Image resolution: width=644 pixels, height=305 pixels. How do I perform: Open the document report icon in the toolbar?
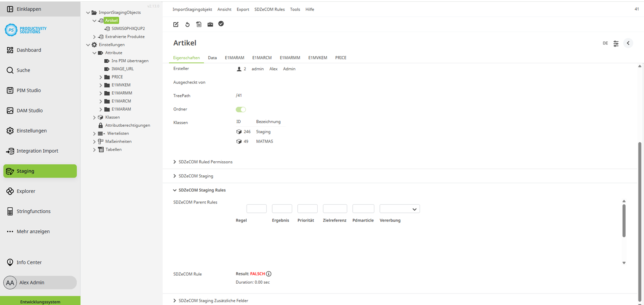(x=198, y=24)
